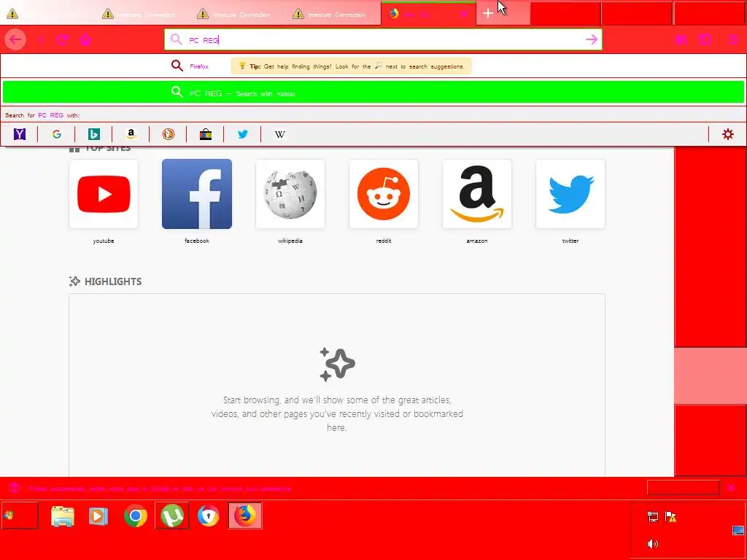Search with the Bing one-click engine icon
747x560 pixels.
tap(94, 134)
